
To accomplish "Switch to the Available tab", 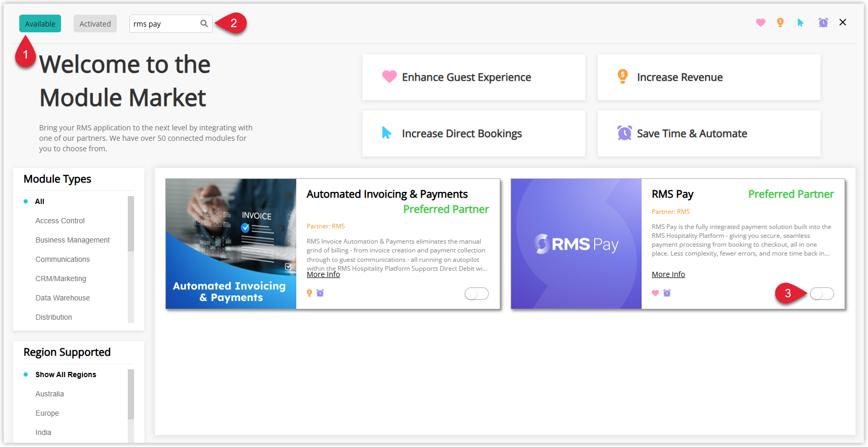I will point(40,23).
